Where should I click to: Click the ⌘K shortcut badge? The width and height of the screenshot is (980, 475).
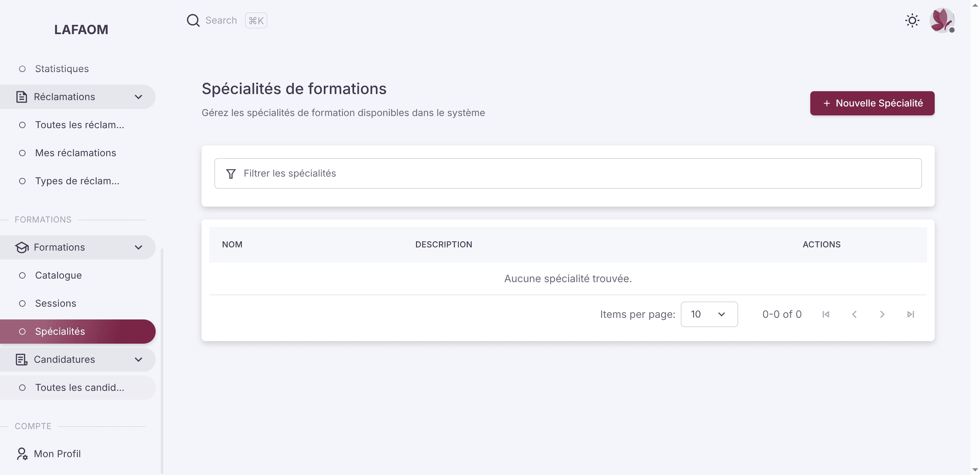(256, 20)
